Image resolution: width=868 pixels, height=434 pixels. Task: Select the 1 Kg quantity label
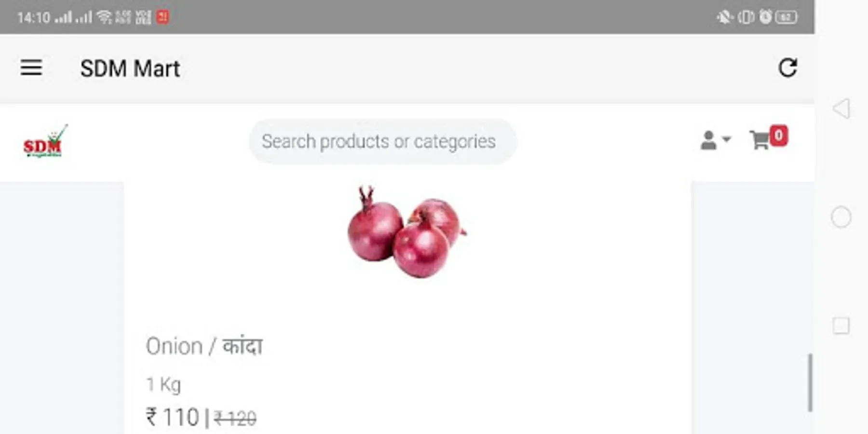163,385
